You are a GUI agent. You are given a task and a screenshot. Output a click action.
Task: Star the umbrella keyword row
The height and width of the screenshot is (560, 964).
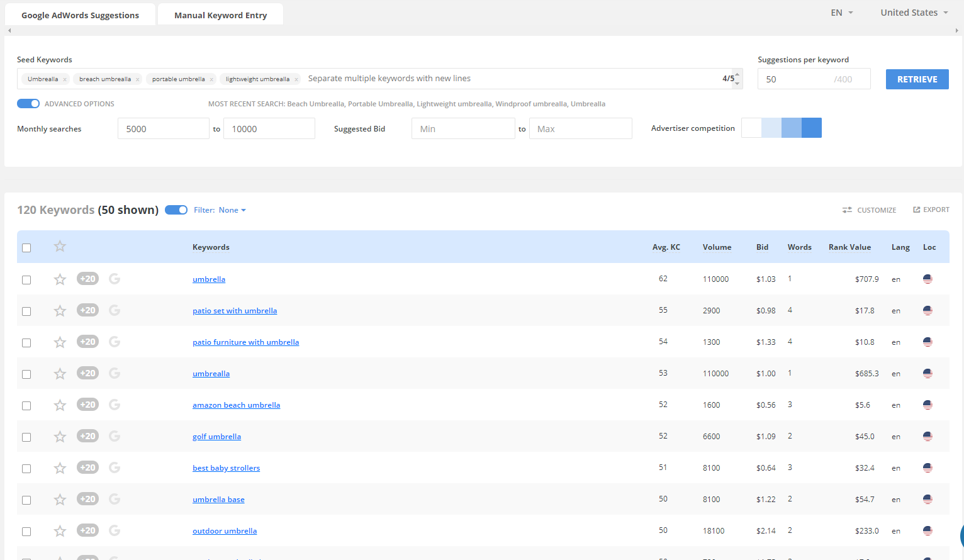tap(60, 279)
